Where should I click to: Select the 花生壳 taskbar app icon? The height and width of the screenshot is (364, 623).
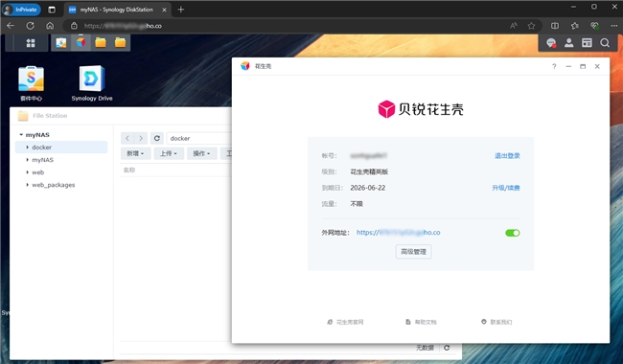(81, 42)
